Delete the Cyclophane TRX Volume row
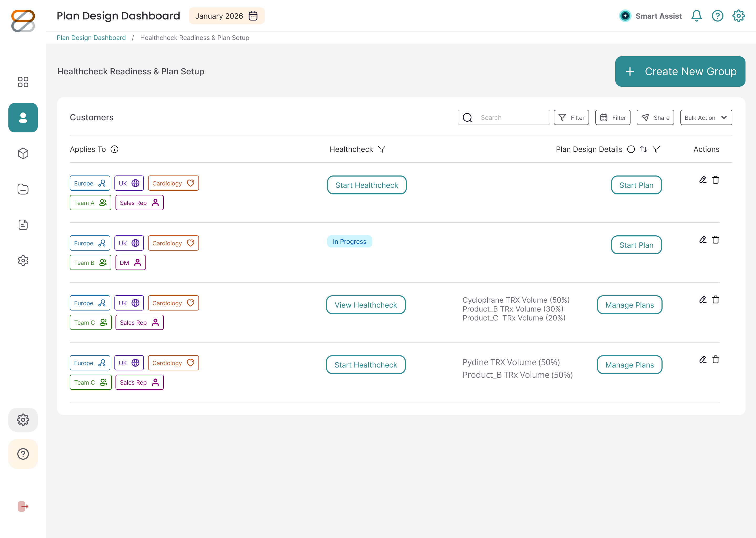756x538 pixels. (x=715, y=300)
